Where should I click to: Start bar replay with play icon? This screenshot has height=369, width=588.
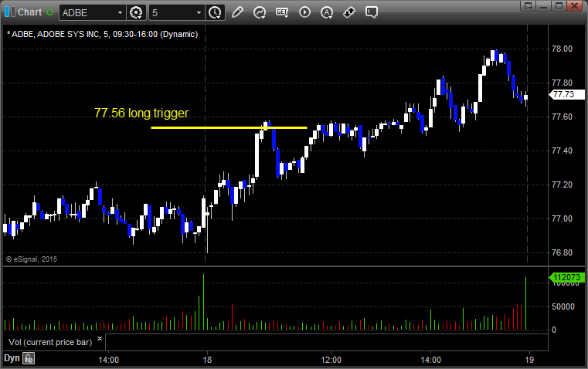coord(304,12)
